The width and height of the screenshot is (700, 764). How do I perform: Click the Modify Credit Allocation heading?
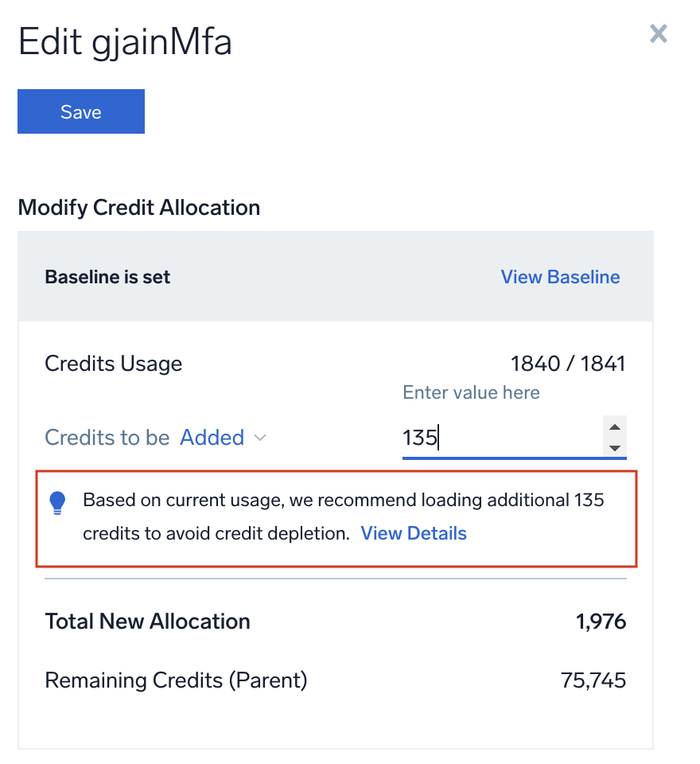(x=138, y=208)
